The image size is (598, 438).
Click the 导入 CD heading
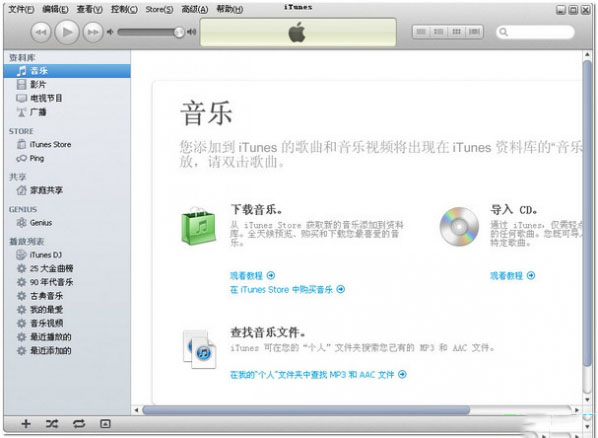coord(514,210)
